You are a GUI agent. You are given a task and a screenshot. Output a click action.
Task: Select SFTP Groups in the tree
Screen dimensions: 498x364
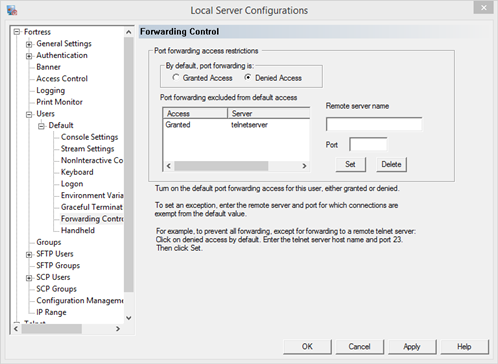click(58, 266)
